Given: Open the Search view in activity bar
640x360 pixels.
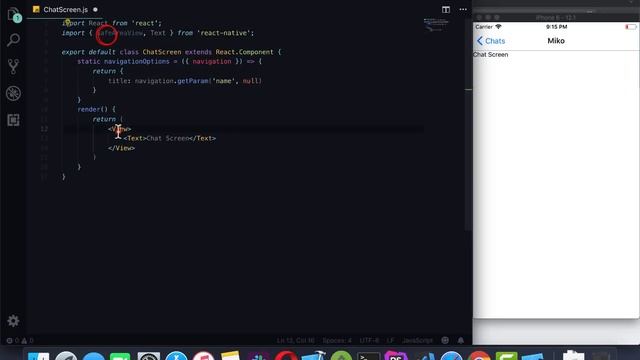Looking at the screenshot, I should (x=13, y=40).
